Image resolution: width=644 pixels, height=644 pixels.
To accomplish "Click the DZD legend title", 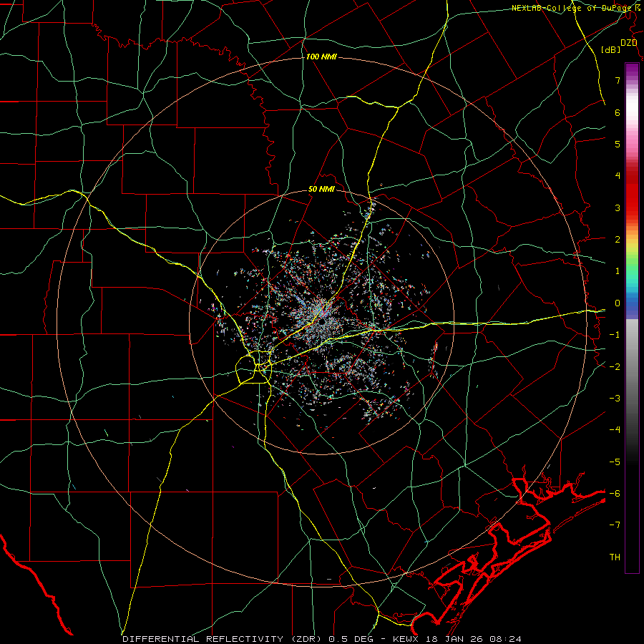I will click(628, 43).
